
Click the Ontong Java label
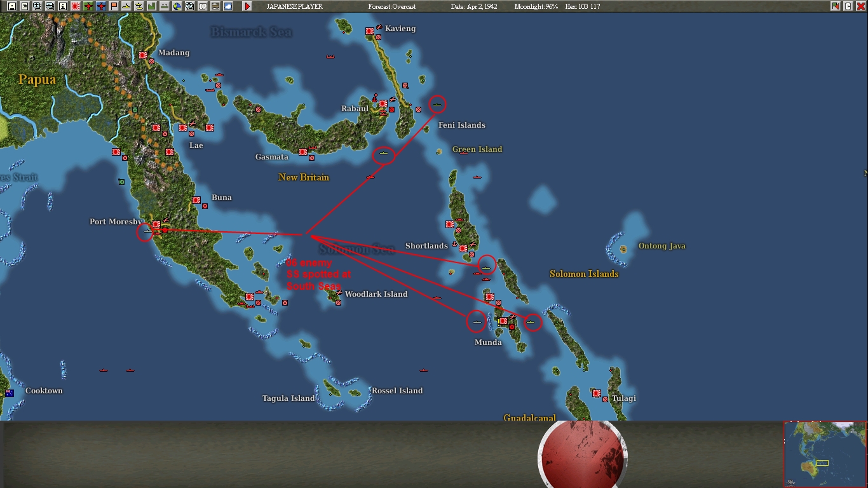point(662,246)
